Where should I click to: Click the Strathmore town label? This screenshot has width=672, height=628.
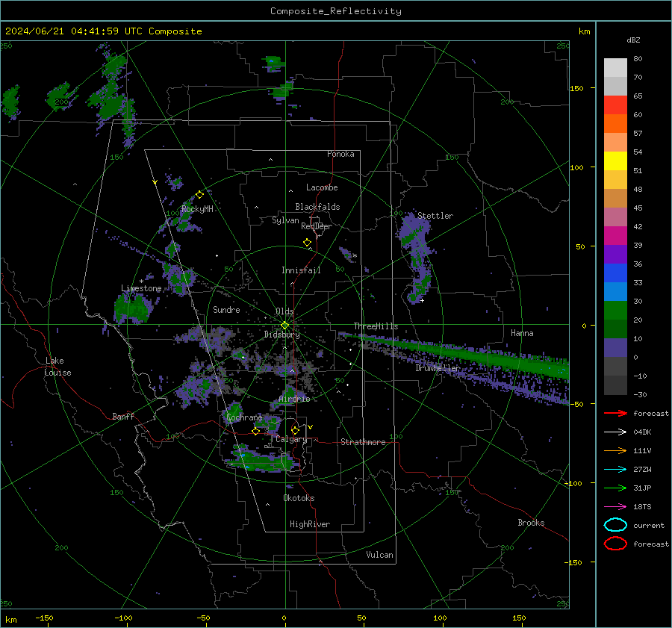coord(363,442)
